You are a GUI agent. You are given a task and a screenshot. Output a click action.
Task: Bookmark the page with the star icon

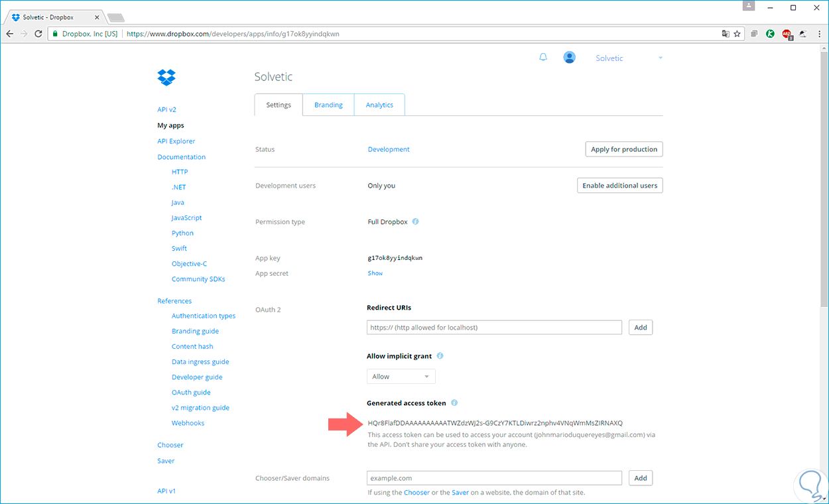pyautogui.click(x=737, y=33)
